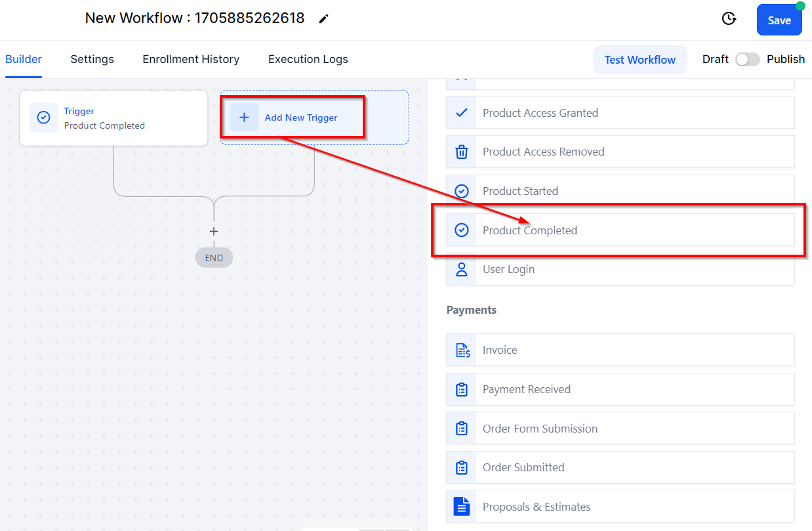The image size is (812, 531).
Task: Click the Draft label
Action: click(x=716, y=59)
